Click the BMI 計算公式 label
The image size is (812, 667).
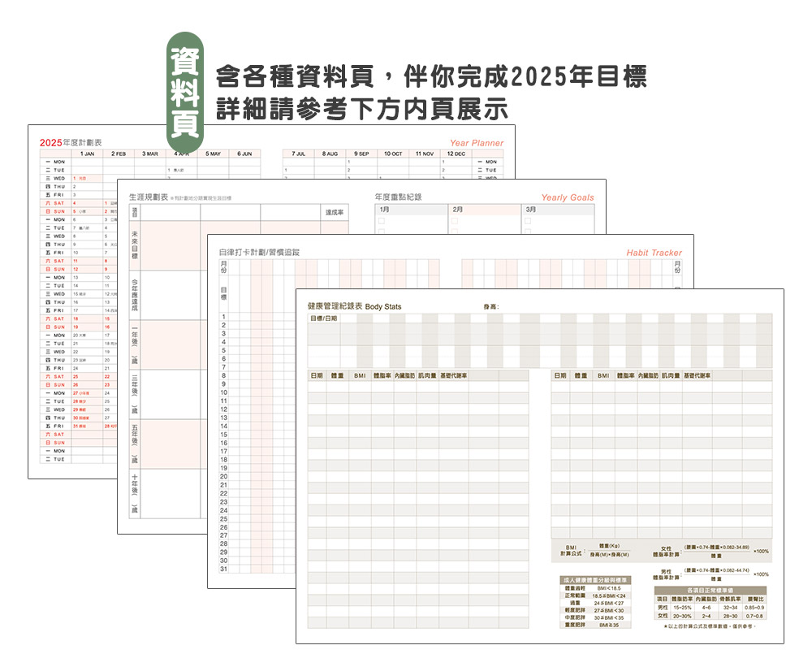pos(571,551)
